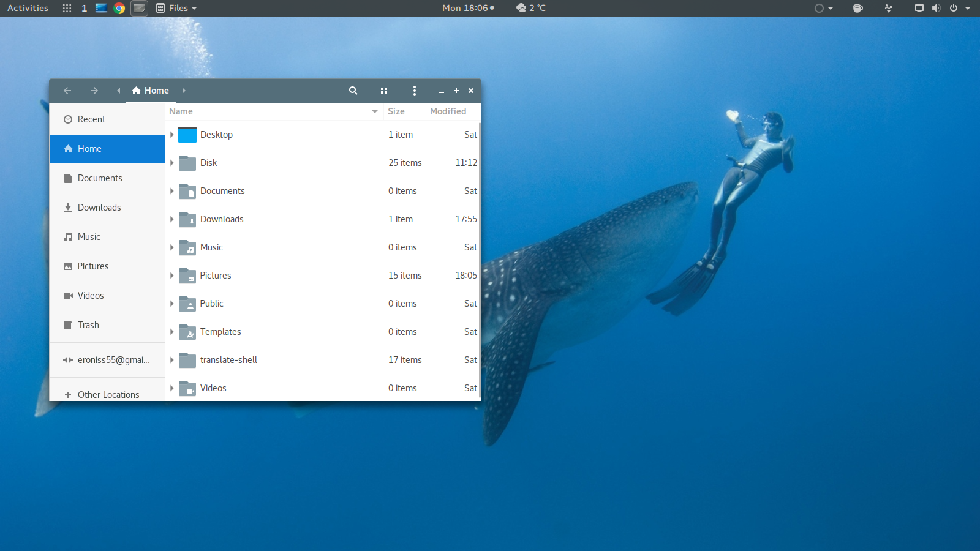Go back using the left arrow button
The width and height of the screenshot is (980, 551).
click(67, 91)
